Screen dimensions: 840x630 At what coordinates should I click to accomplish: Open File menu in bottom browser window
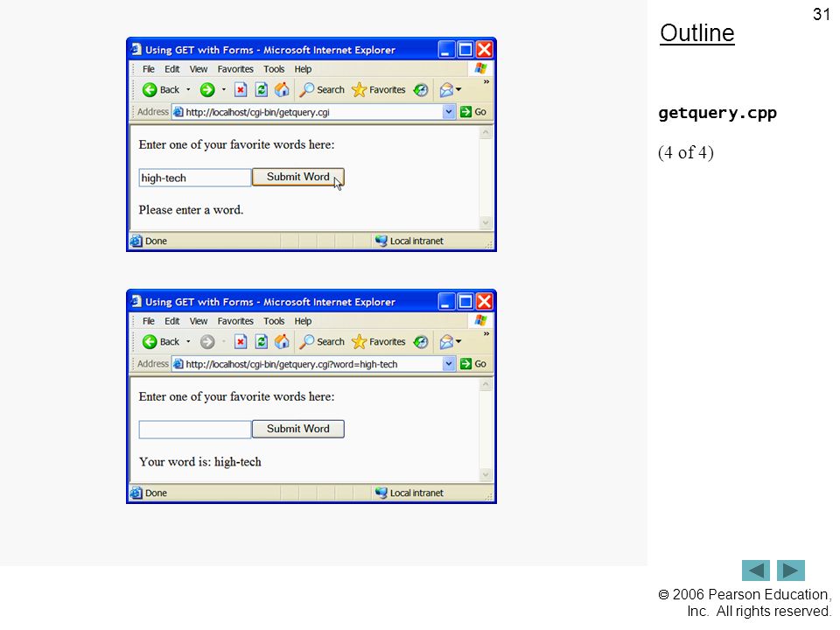tap(149, 321)
